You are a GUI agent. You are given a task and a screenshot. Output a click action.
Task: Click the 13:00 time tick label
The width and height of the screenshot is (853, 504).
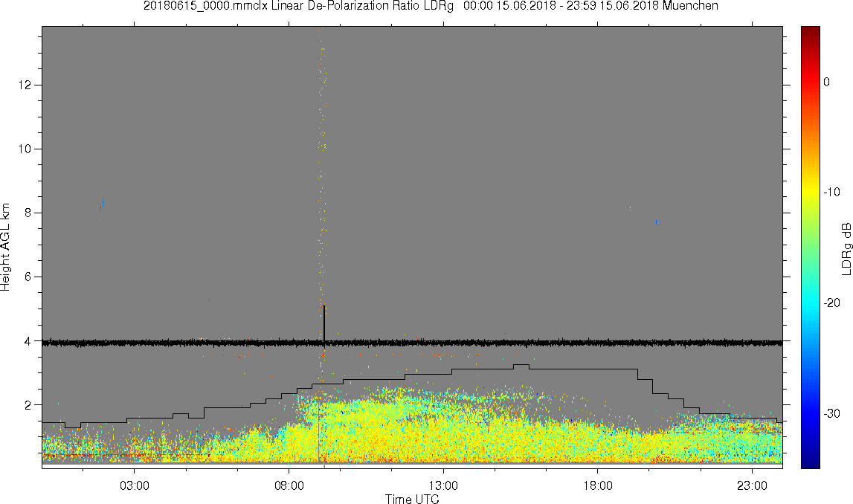tap(443, 485)
